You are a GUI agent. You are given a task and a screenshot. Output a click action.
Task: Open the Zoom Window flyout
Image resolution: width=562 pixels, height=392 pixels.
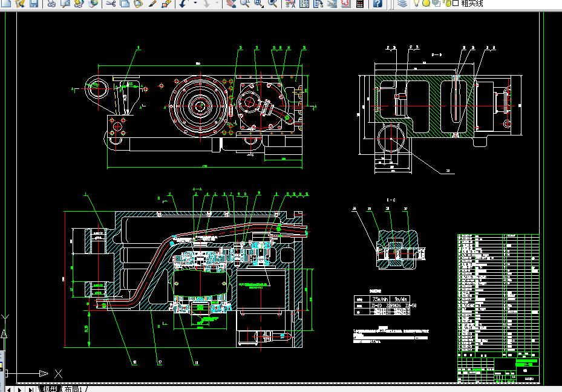[259, 4]
